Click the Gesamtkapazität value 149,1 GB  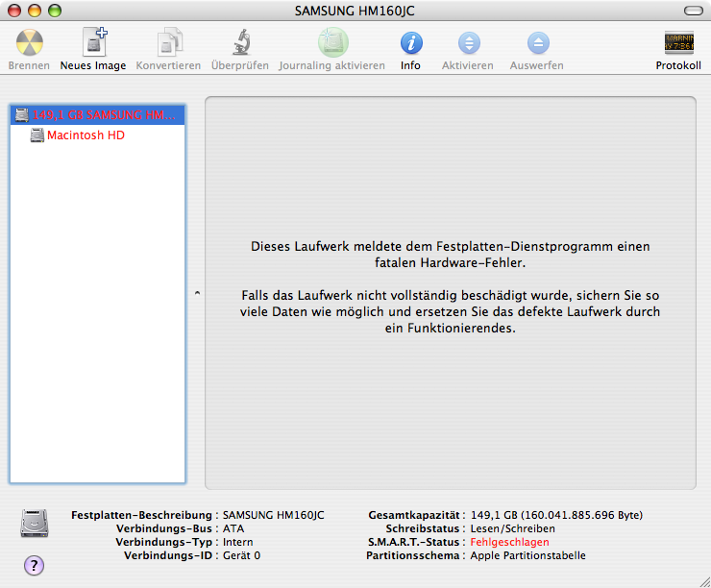point(556,515)
